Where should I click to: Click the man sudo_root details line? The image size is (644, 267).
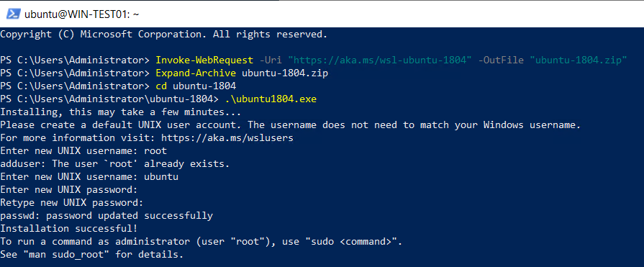[x=91, y=255]
